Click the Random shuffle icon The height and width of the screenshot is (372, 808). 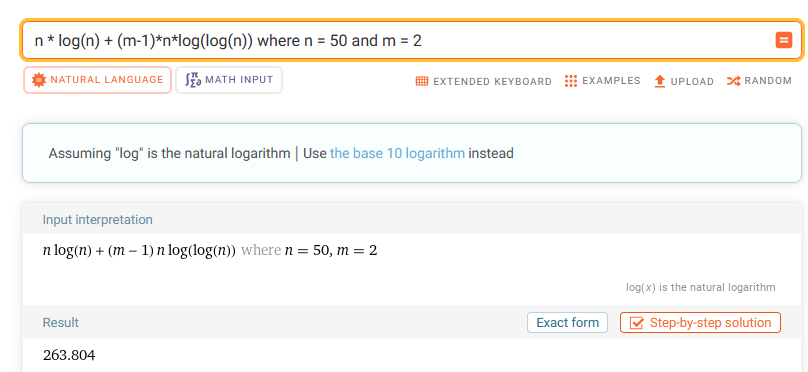coord(733,81)
